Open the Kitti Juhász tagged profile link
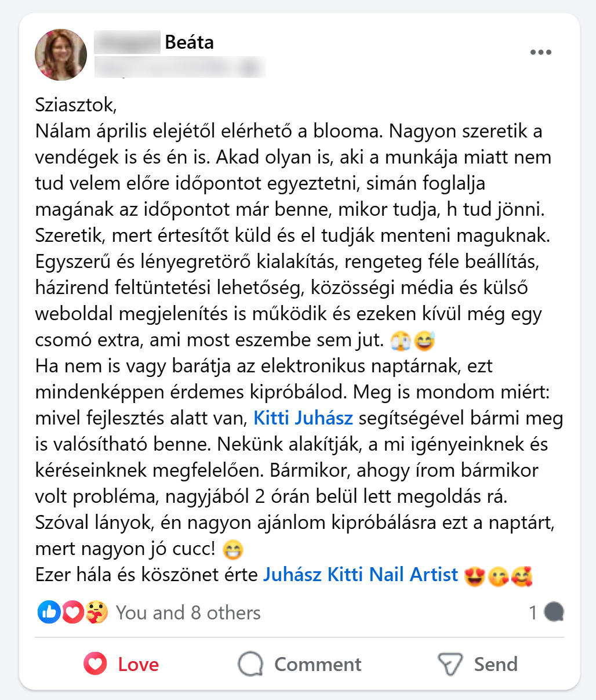The width and height of the screenshot is (596, 700). (x=303, y=418)
